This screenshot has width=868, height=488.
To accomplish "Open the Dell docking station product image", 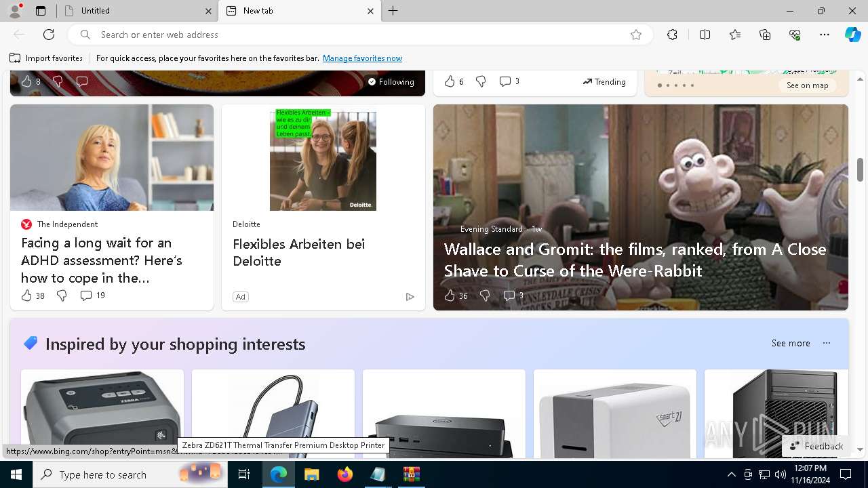I will 444,413.
